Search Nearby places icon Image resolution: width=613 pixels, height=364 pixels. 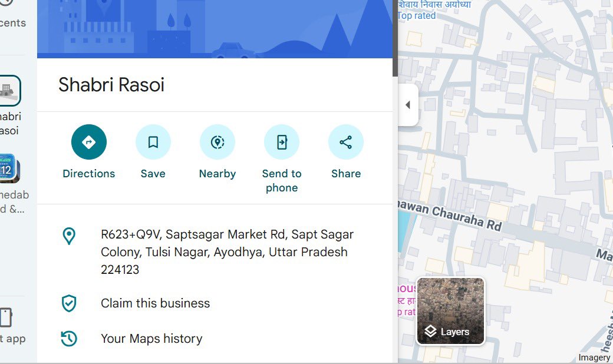(217, 142)
